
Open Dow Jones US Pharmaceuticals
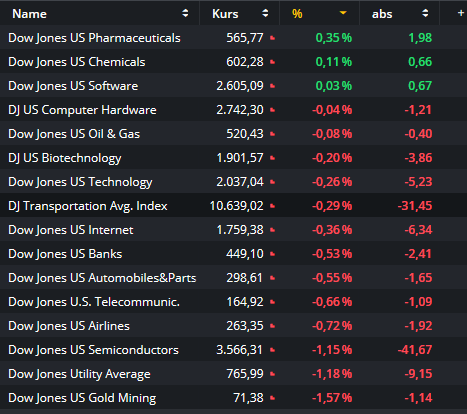94,38
